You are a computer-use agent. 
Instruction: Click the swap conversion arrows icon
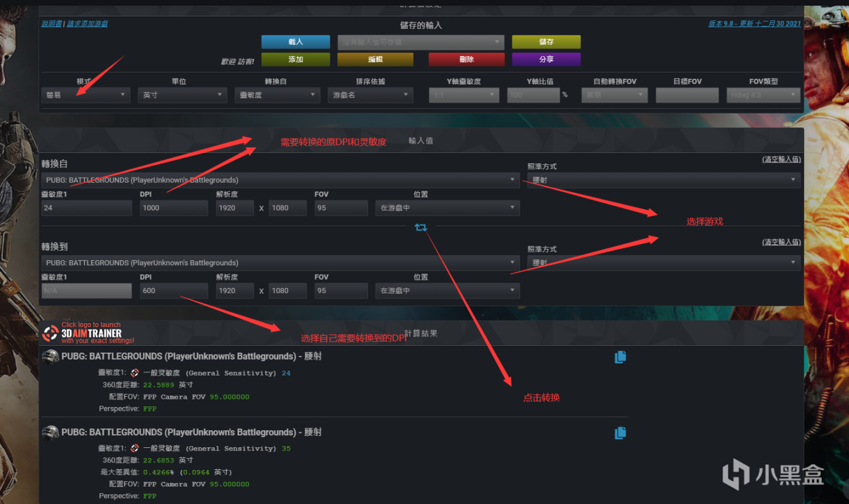coord(421,227)
